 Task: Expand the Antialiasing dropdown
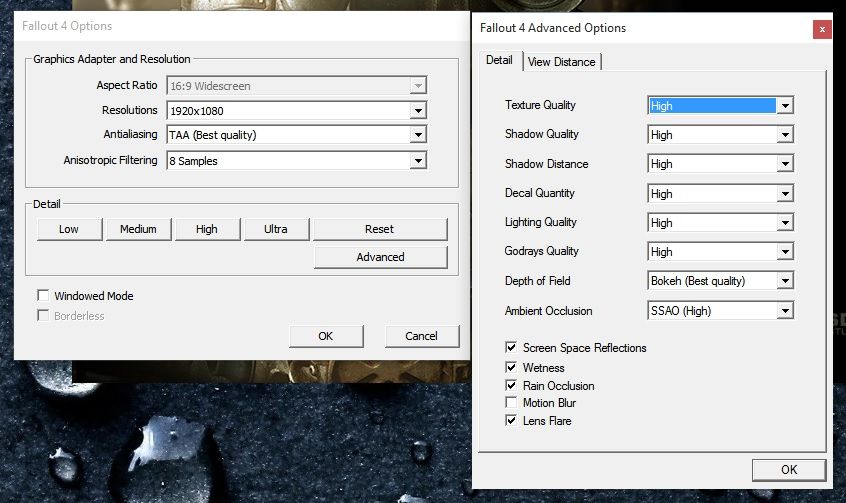point(297,134)
